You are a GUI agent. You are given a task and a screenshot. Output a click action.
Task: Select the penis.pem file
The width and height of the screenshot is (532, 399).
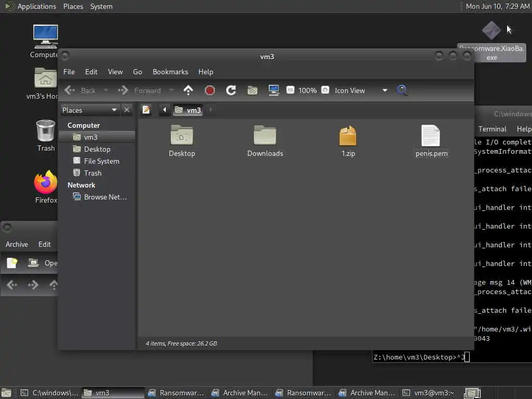point(431,141)
